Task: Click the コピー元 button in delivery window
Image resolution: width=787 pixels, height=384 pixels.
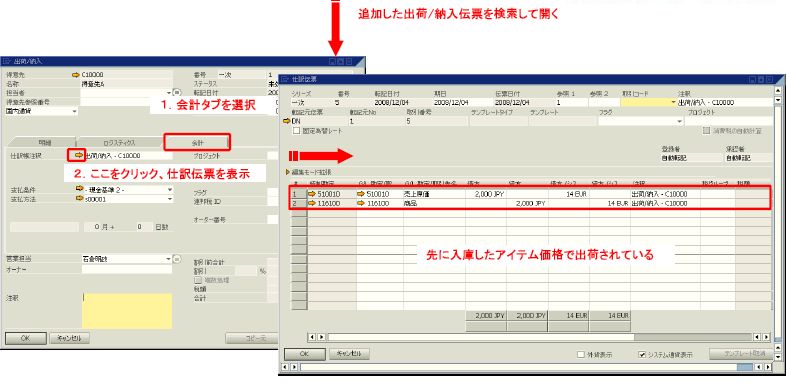Action: tap(251, 338)
